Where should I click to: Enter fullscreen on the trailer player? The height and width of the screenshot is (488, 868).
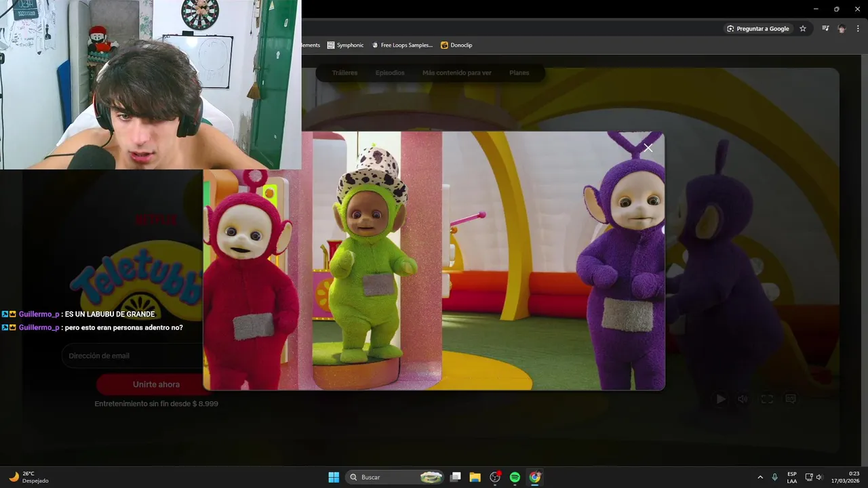[767, 399]
